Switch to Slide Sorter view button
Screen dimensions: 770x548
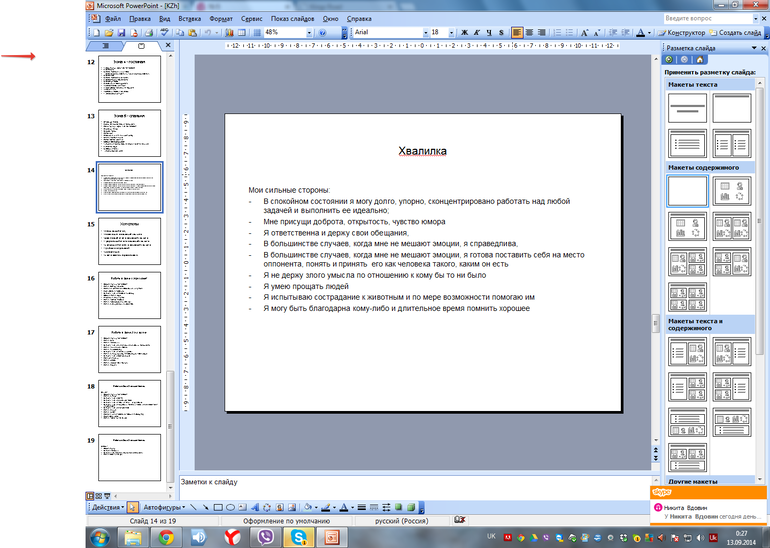99,496
